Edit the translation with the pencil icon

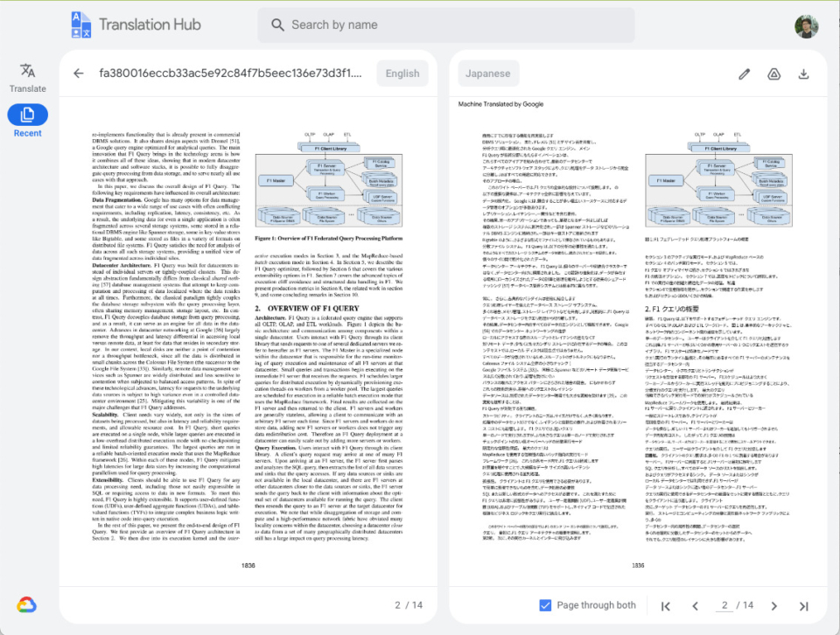click(x=744, y=73)
